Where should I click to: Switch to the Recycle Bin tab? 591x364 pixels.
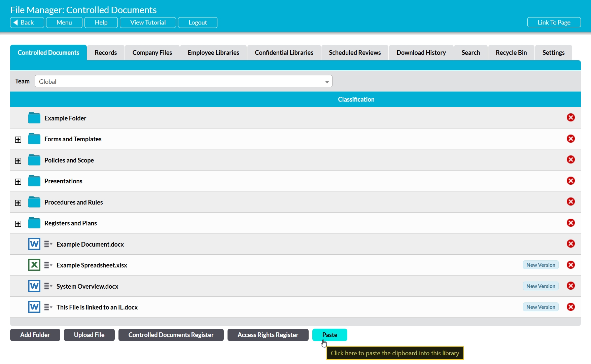click(x=511, y=53)
